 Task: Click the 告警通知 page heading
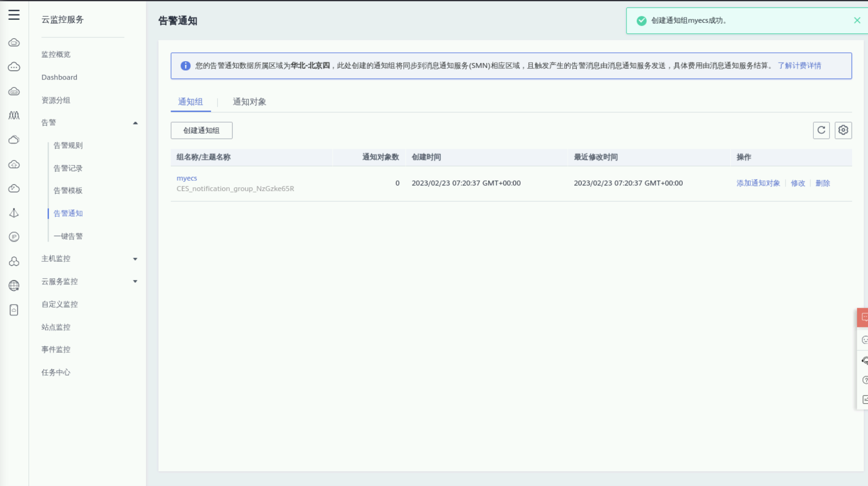(178, 21)
